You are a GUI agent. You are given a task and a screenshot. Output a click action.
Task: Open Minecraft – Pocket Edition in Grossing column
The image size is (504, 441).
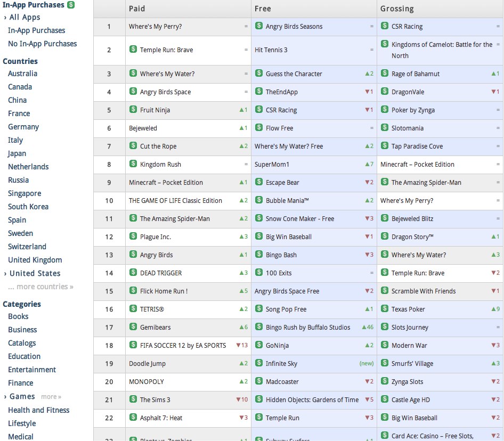[x=417, y=165]
